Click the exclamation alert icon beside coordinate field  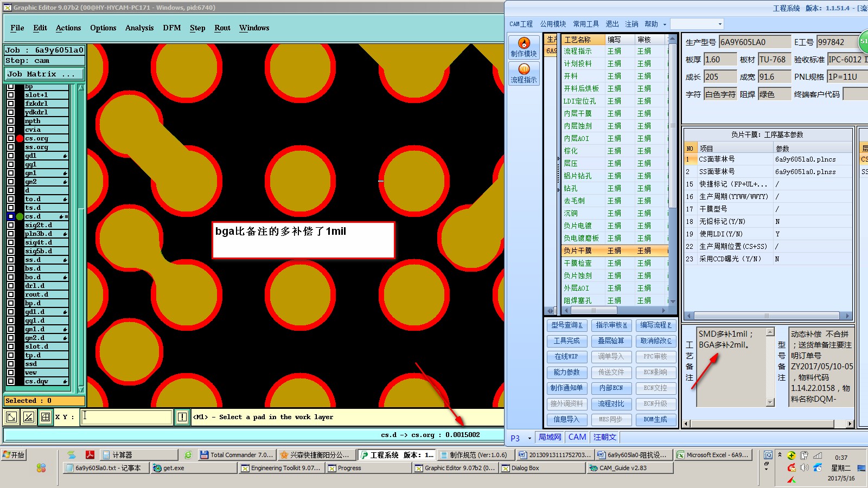(182, 417)
